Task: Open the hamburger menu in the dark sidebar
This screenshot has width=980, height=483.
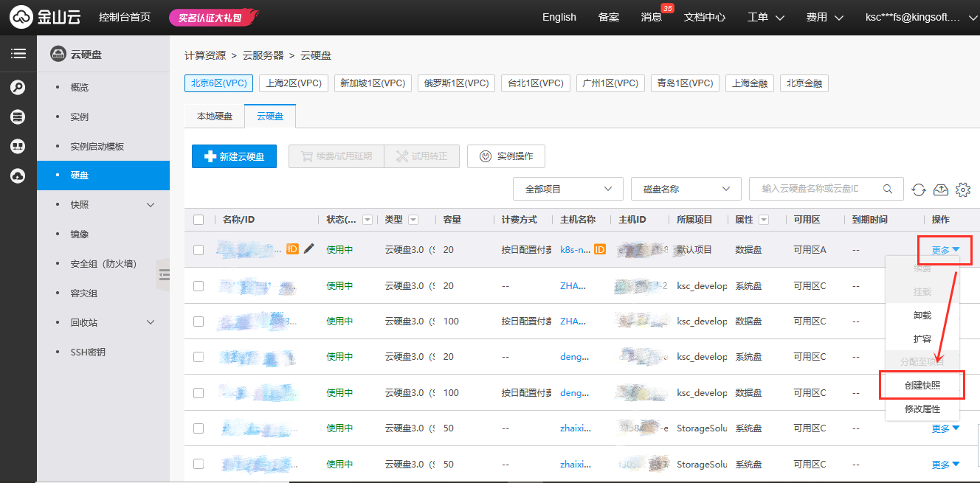Action: click(18, 54)
